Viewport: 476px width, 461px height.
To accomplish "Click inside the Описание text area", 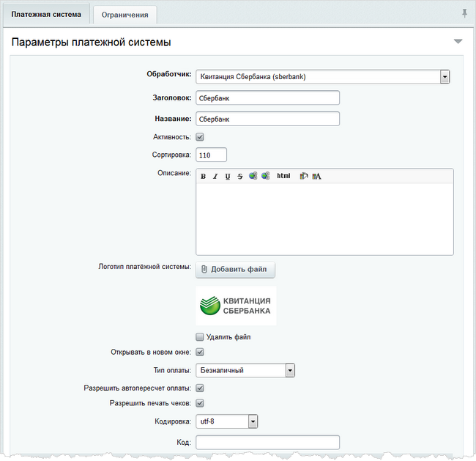I will pos(325,219).
